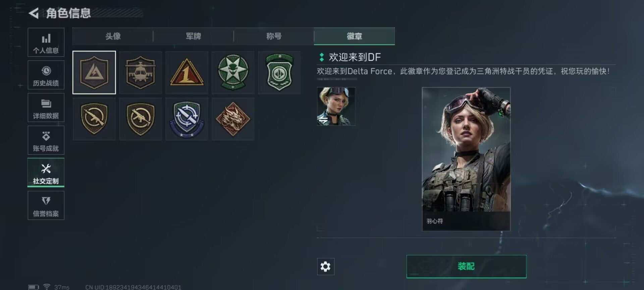Open the 信誉档案 sidebar section
Screen dimensions: 644x290
pos(46,205)
